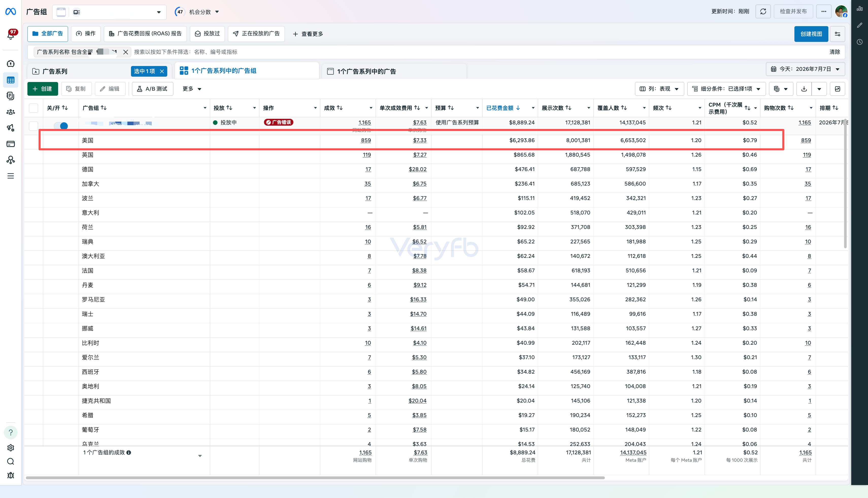The height and width of the screenshot is (498, 868).
Task: Clear filters with 清除
Action: point(834,52)
